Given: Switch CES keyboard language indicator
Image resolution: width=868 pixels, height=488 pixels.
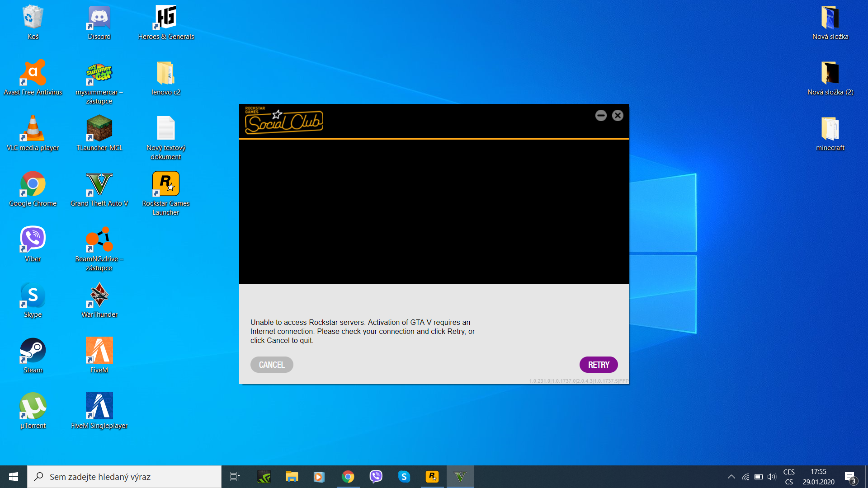Looking at the screenshot, I should tap(789, 477).
